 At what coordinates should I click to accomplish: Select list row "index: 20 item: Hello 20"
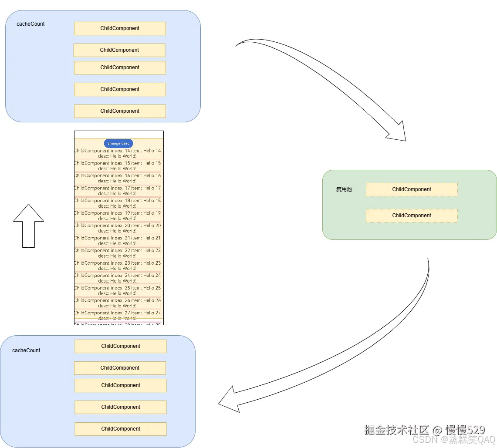click(118, 228)
